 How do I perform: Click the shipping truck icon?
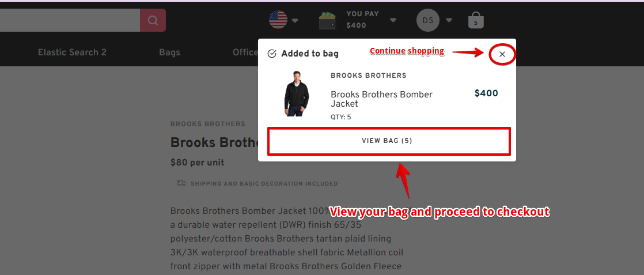coord(181,183)
